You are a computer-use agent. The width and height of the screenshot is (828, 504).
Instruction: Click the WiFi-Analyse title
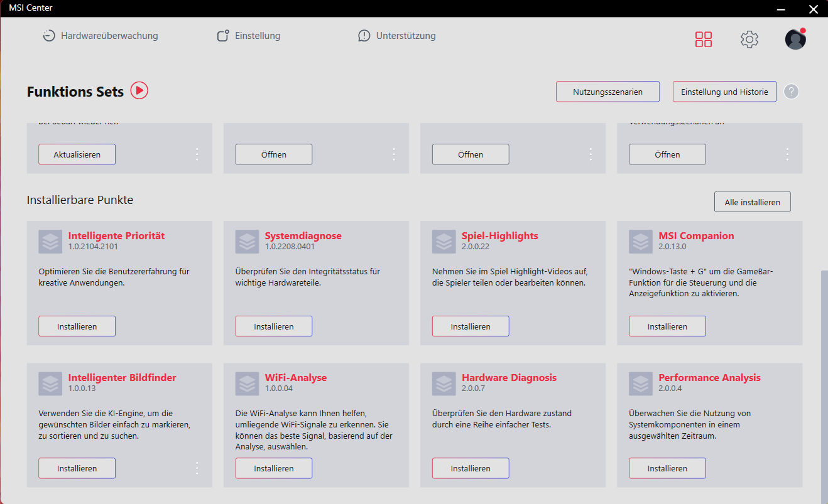click(296, 378)
